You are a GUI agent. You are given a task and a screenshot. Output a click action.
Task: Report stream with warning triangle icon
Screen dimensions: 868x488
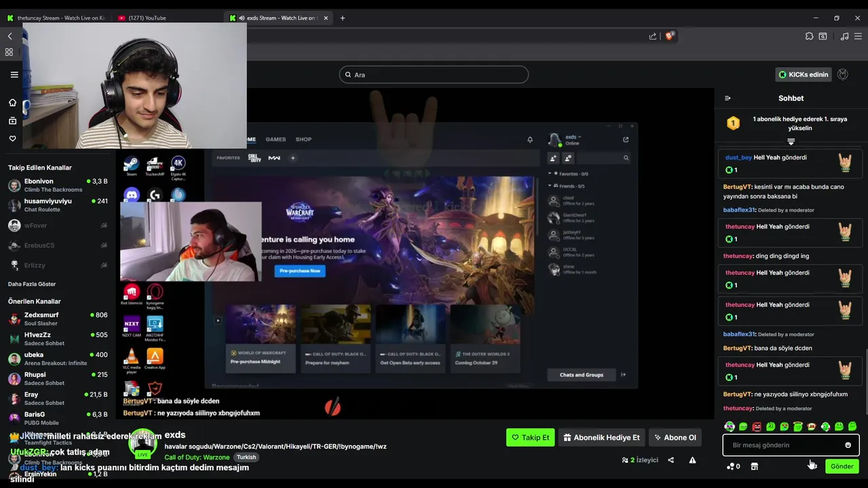coord(692,460)
